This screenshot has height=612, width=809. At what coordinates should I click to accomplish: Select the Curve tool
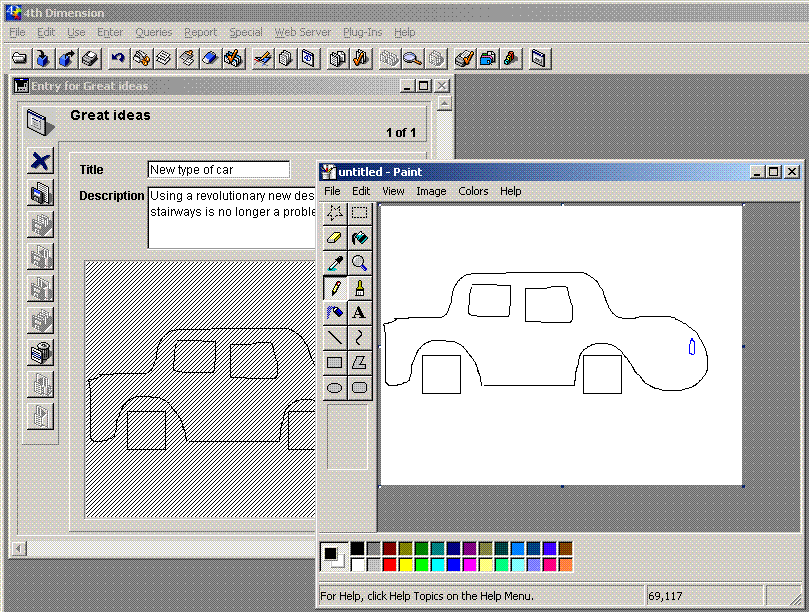(360, 338)
